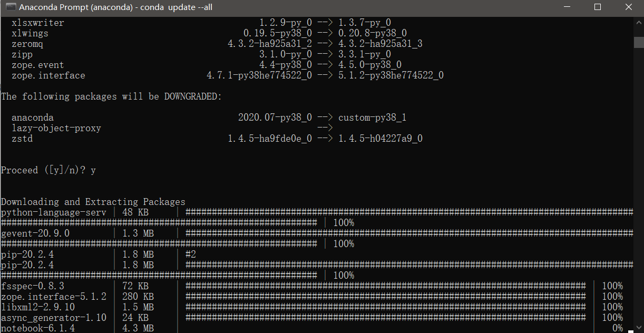
Task: Click the pip-20.2.4 row showing '#2'
Action: tap(99, 254)
